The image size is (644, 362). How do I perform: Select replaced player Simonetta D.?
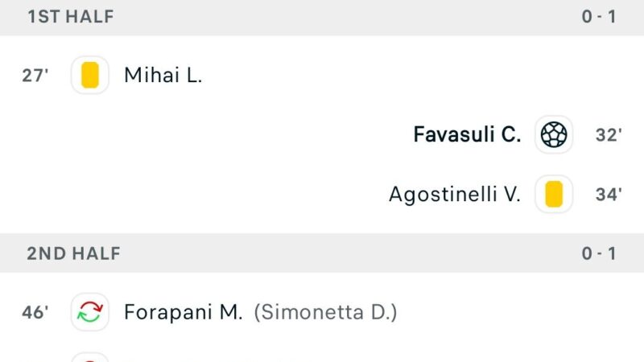[326, 312]
